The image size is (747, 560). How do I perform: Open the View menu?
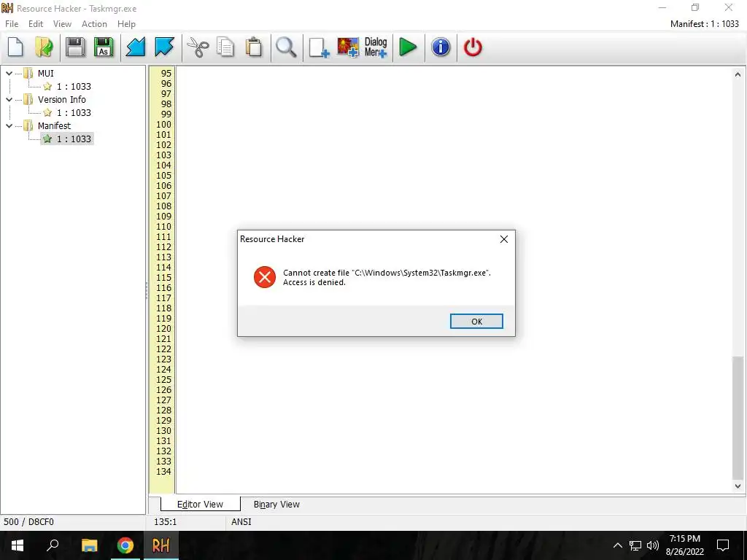[62, 24]
